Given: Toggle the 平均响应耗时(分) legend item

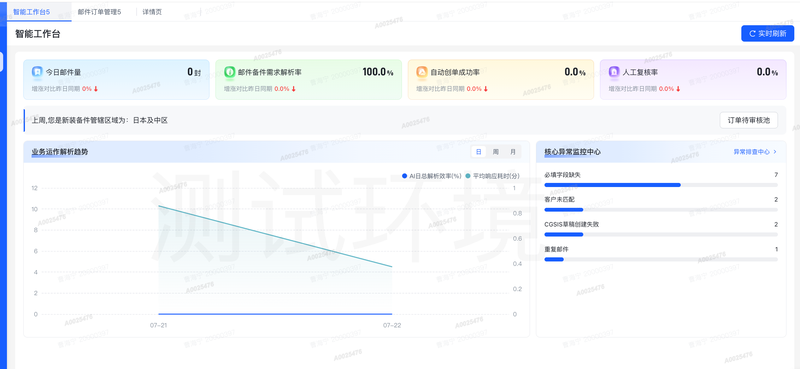Looking at the screenshot, I should [492, 176].
